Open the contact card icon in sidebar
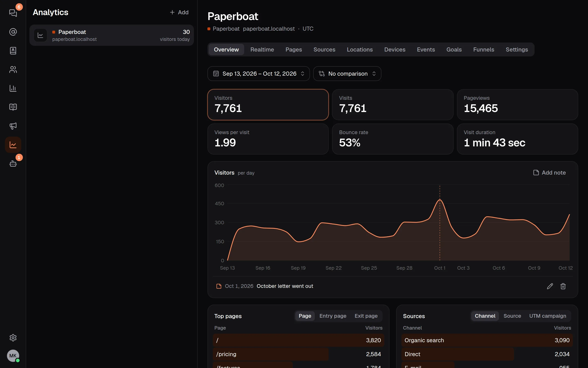588x368 pixels. coord(13,51)
